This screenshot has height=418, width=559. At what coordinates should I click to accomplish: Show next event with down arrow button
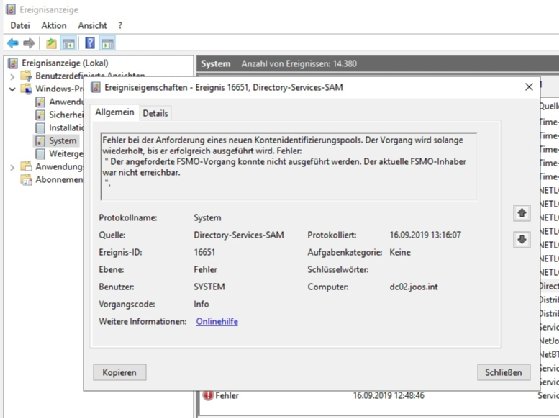(522, 239)
